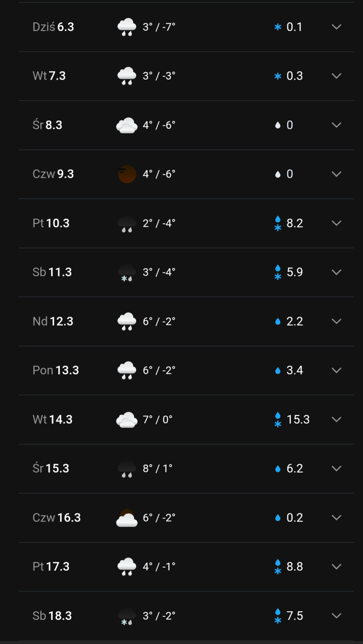Click the sleet cloud icon for Sb 11.3

pyautogui.click(x=127, y=272)
